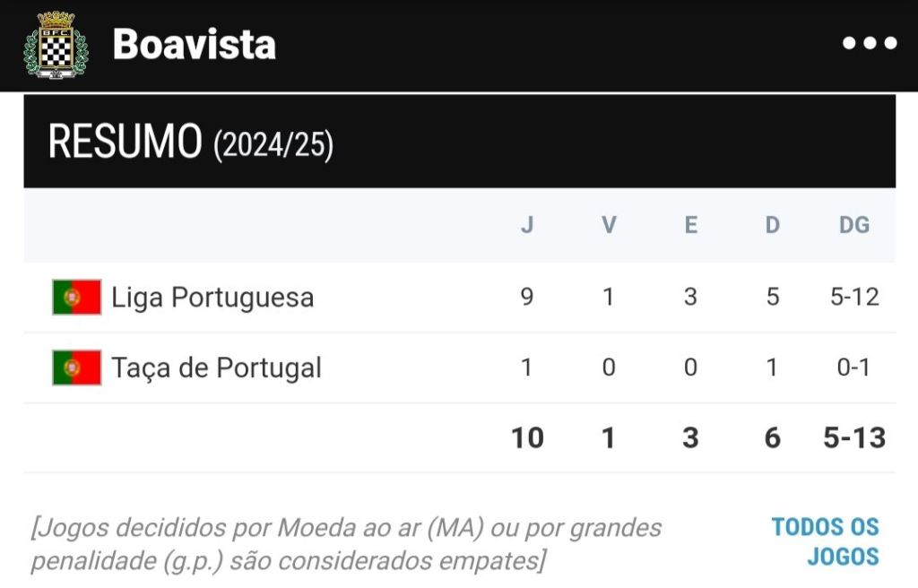The width and height of the screenshot is (918, 588).
Task: Click Taça de Portugal 0-1 goals value
Action: 853,367
